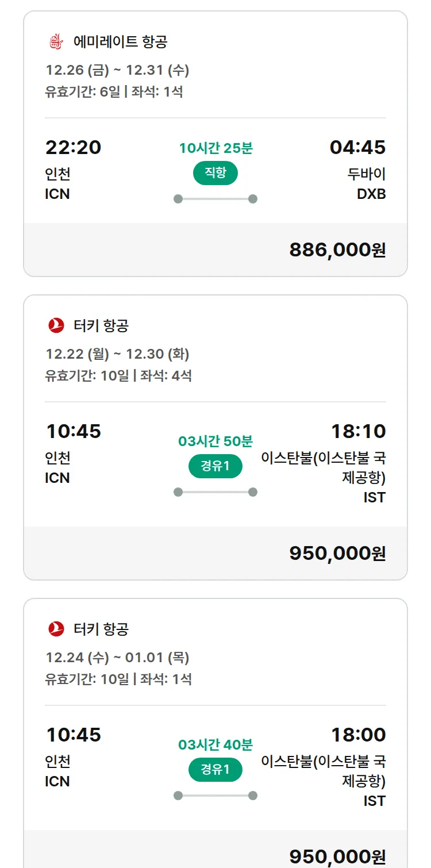Click Turkish Airlines logo on 12.24 flight
This screenshot has width=431, height=868.
pyautogui.click(x=56, y=629)
